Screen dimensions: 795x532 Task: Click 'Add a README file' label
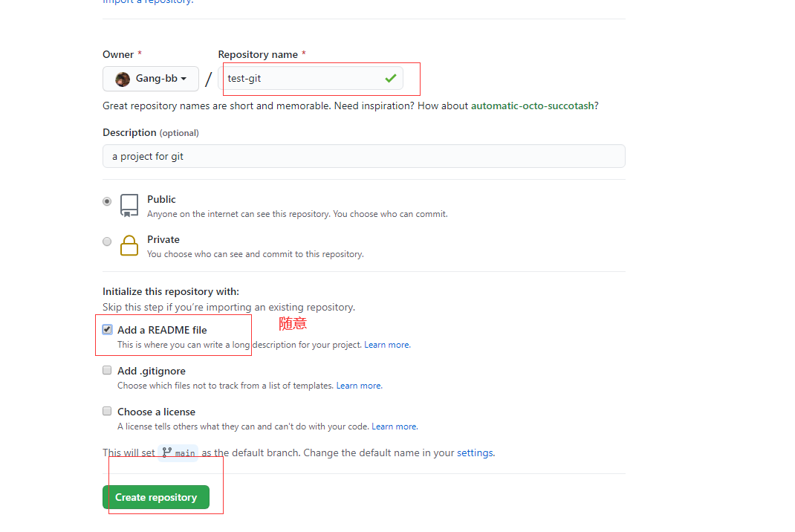(x=162, y=330)
